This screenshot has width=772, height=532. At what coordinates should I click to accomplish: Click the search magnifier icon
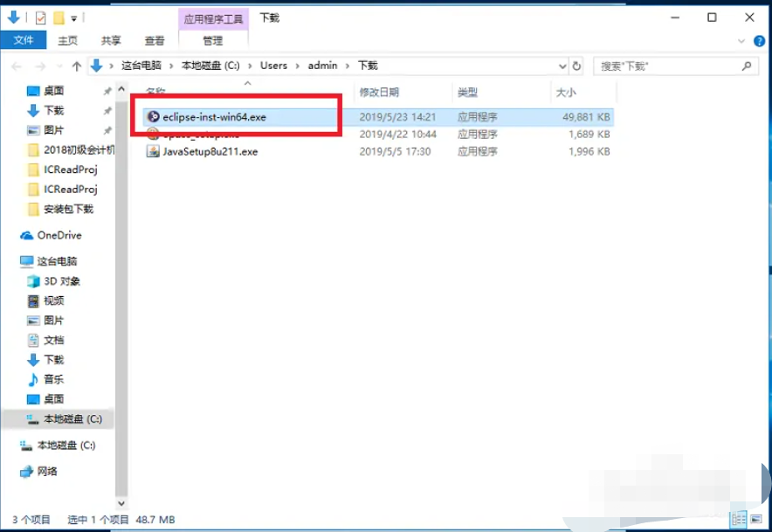click(x=747, y=66)
